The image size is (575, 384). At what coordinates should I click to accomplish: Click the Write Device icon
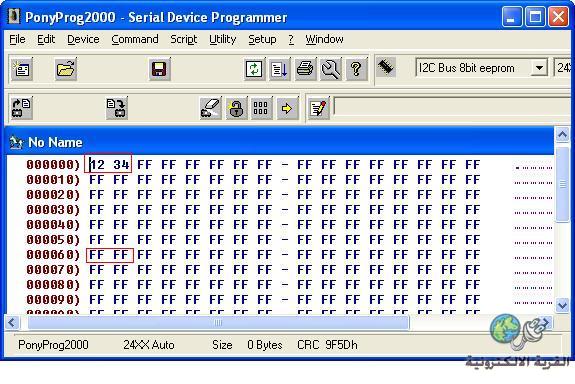coord(117,108)
